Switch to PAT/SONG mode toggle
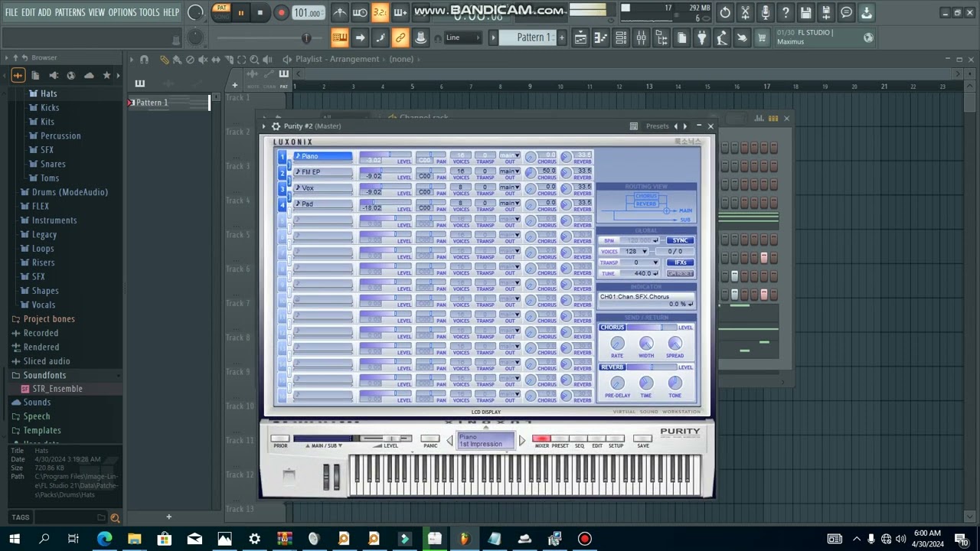This screenshot has width=980, height=551. coord(221,12)
